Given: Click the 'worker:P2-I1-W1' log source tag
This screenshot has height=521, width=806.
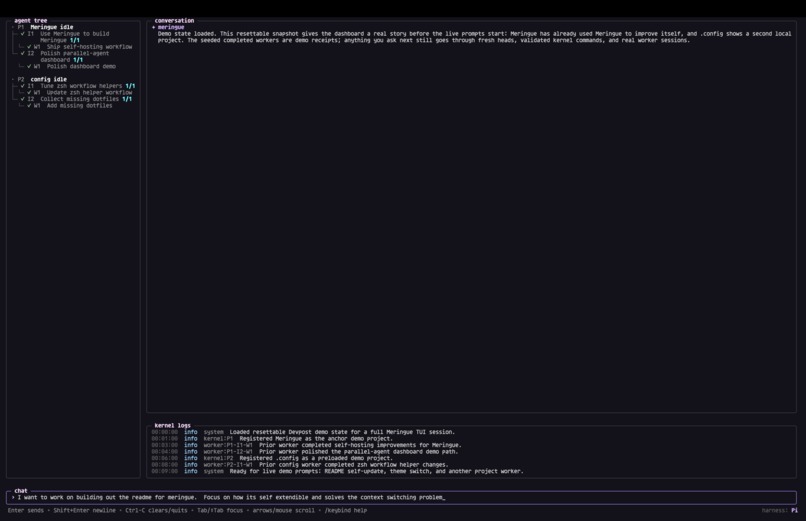Looking at the screenshot, I should point(228,465).
